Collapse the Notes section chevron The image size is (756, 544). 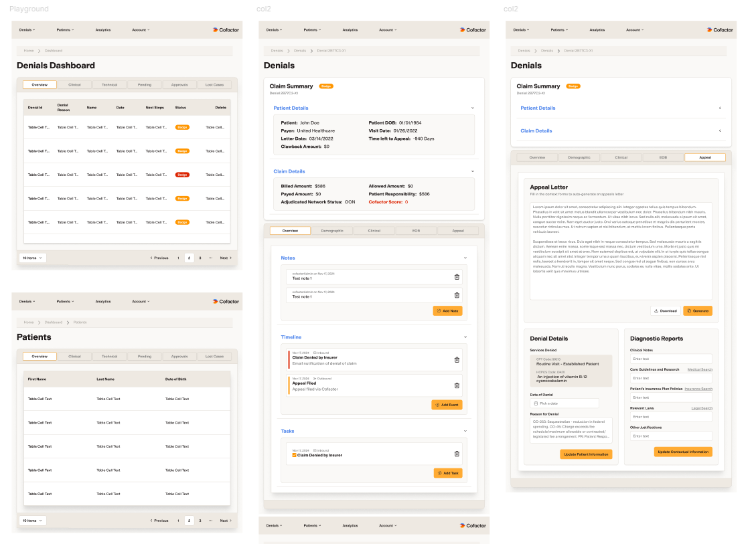(465, 258)
